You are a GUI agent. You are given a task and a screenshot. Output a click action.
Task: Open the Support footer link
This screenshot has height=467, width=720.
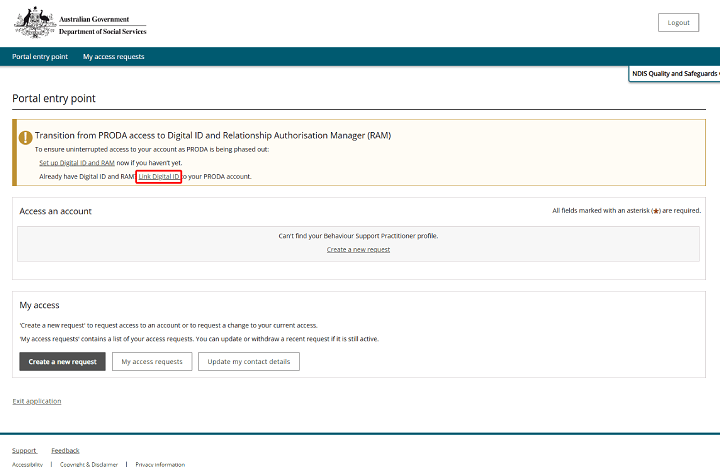[x=24, y=450]
